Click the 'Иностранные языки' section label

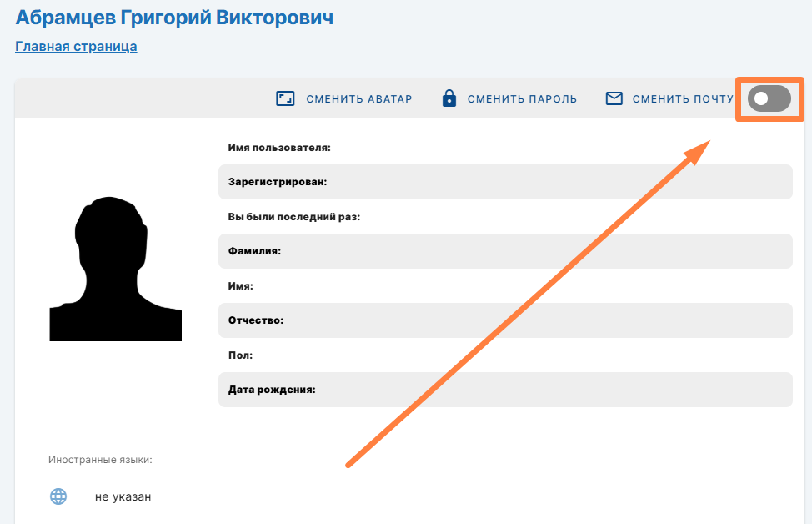tap(100, 460)
